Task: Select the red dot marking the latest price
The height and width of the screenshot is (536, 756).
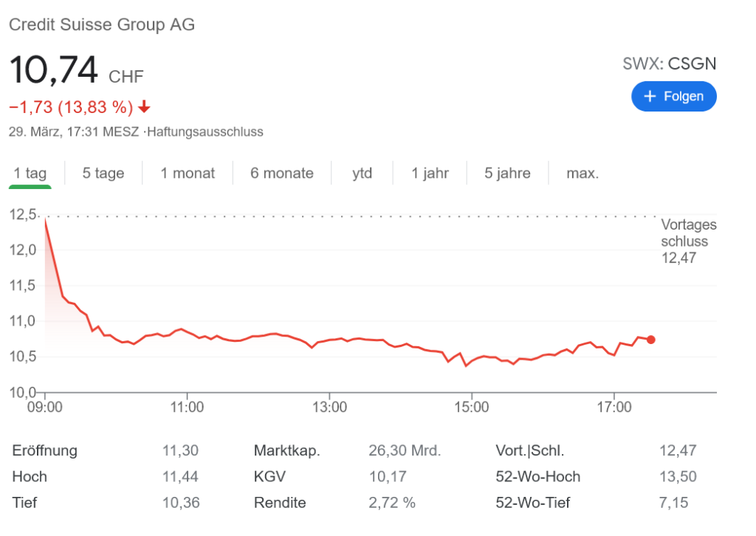Action: [x=650, y=339]
